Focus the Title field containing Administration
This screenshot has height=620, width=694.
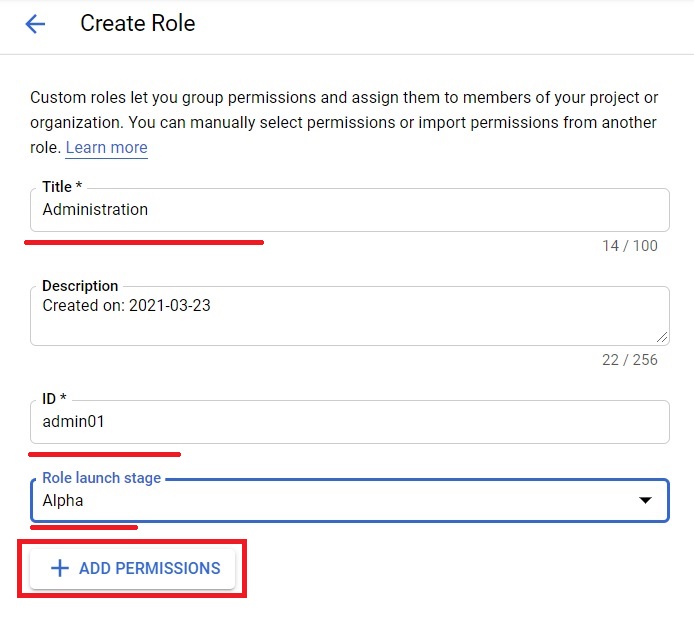[350, 210]
